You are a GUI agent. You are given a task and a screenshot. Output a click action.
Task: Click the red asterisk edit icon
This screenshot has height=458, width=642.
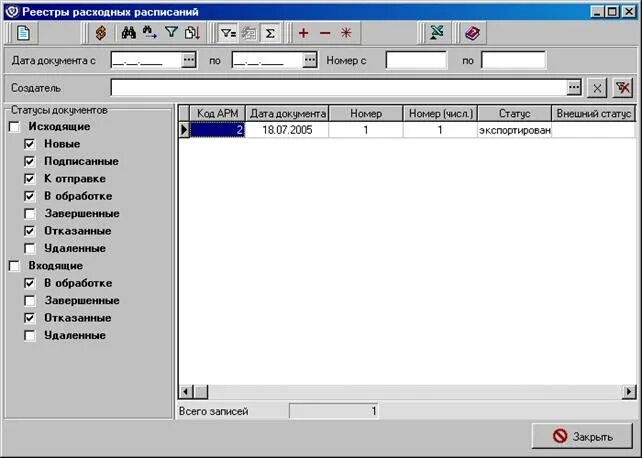pos(346,33)
